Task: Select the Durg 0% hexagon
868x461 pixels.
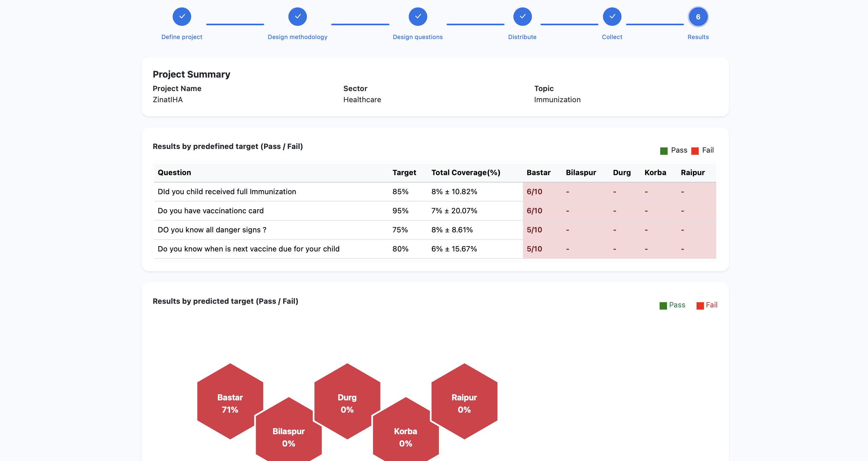Action: [347, 403]
